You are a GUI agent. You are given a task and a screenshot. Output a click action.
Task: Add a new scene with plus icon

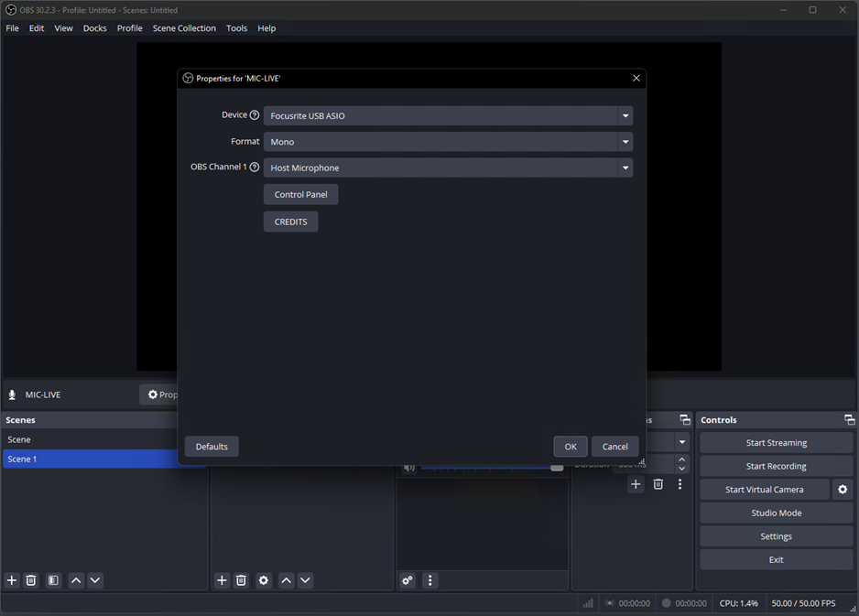12,580
